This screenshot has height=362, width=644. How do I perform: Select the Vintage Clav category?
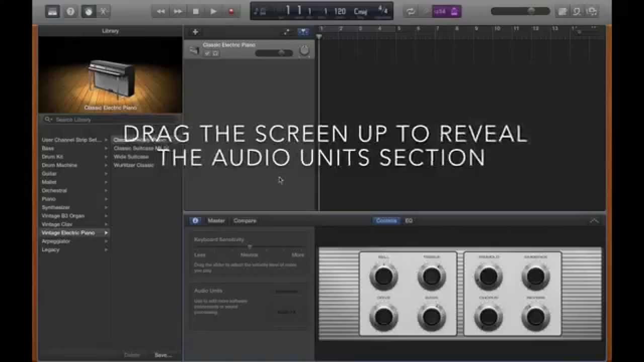click(74, 224)
